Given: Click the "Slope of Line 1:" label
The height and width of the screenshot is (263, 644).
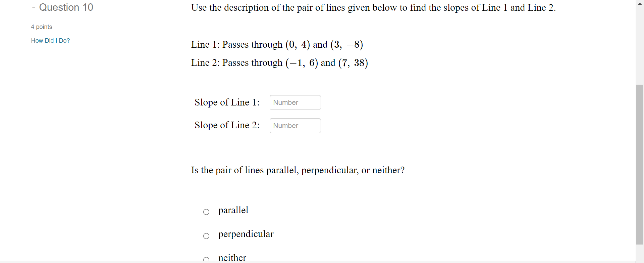Looking at the screenshot, I should [x=227, y=102].
